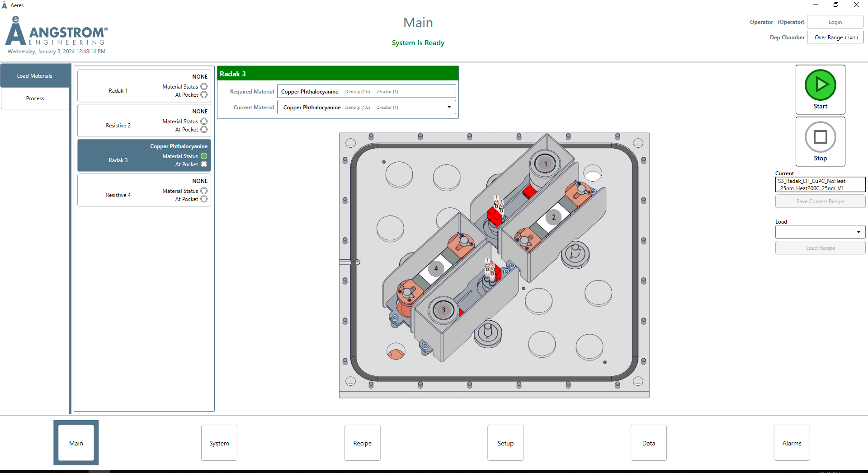Image resolution: width=868 pixels, height=473 pixels.
Task: Select source 2 in chamber diagram
Action: coord(553,217)
